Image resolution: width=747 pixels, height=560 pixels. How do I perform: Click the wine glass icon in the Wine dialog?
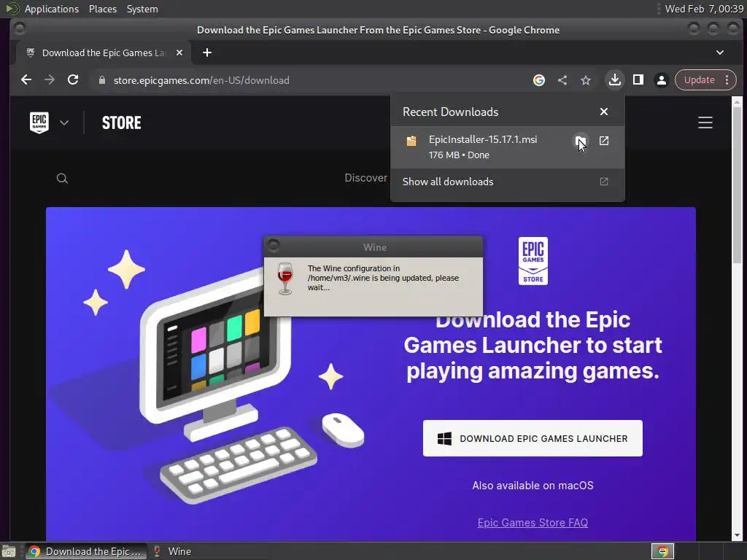(285, 278)
